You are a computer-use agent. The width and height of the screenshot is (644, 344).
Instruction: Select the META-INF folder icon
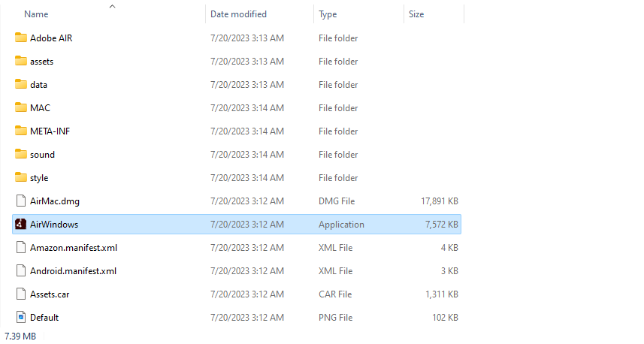click(x=20, y=131)
